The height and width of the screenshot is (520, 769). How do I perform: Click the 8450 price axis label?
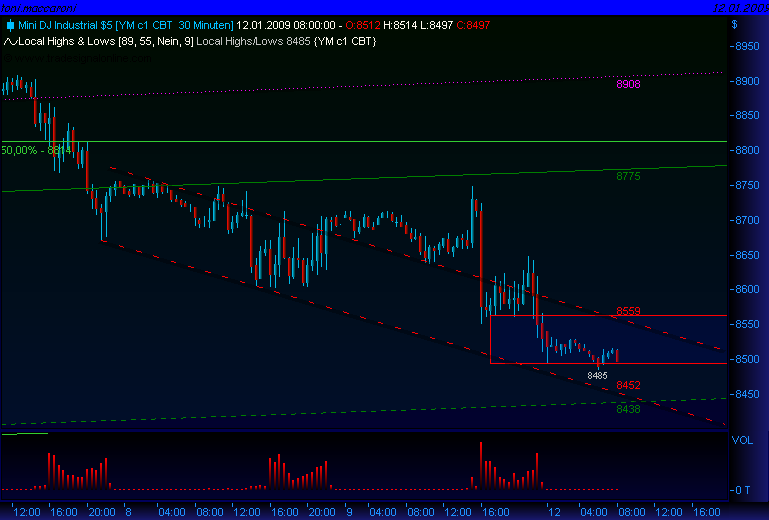745,394
